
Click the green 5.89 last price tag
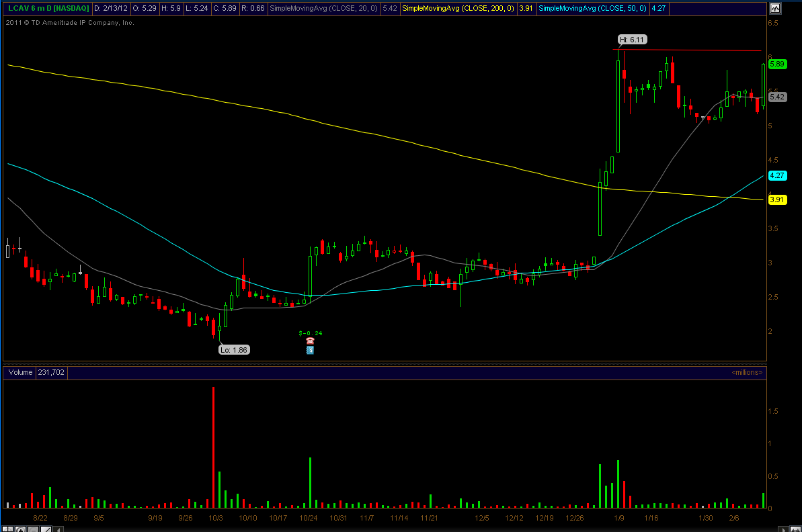[x=777, y=64]
